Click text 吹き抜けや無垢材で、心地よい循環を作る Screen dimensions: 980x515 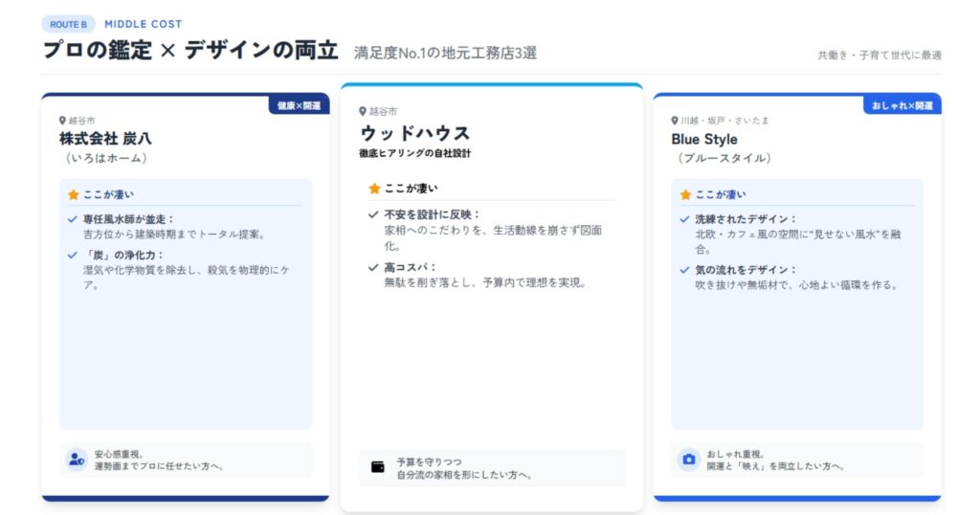[x=797, y=285]
